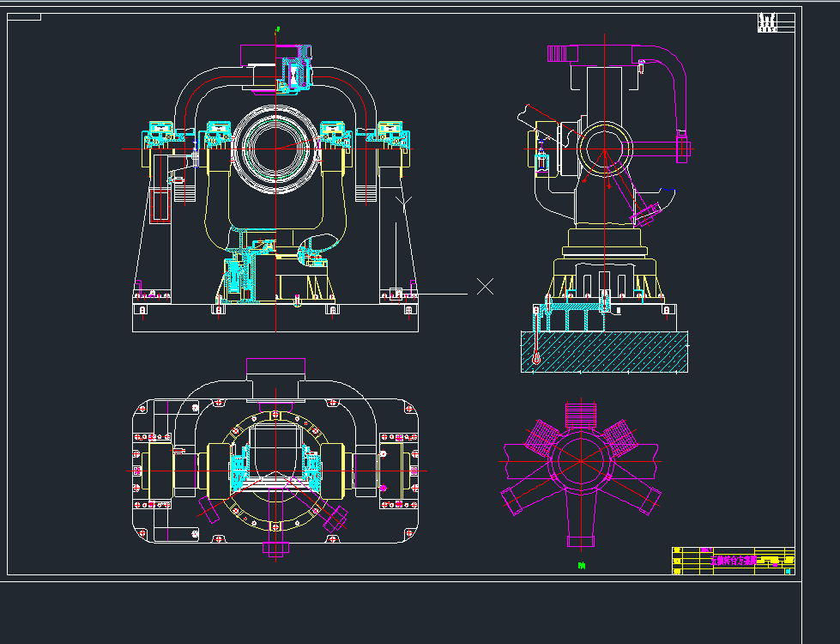This screenshot has width=840, height=644.
Task: Select the far-left cyan bearing in front view
Action: tap(160, 131)
